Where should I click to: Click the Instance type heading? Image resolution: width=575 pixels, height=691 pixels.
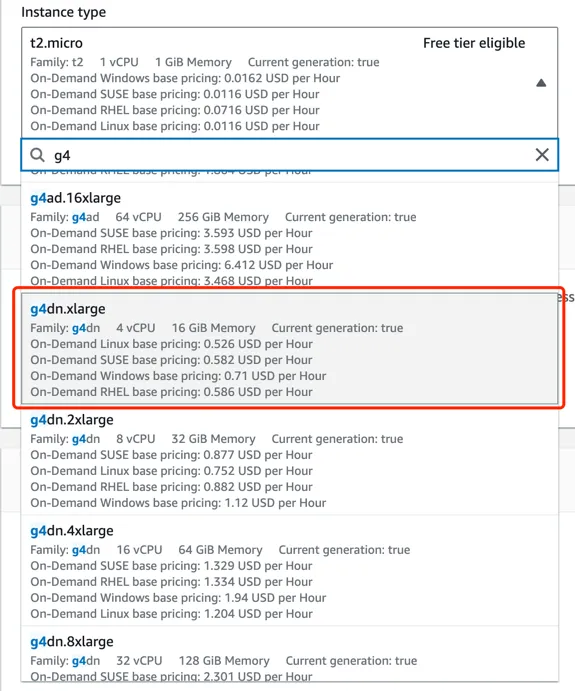click(63, 12)
